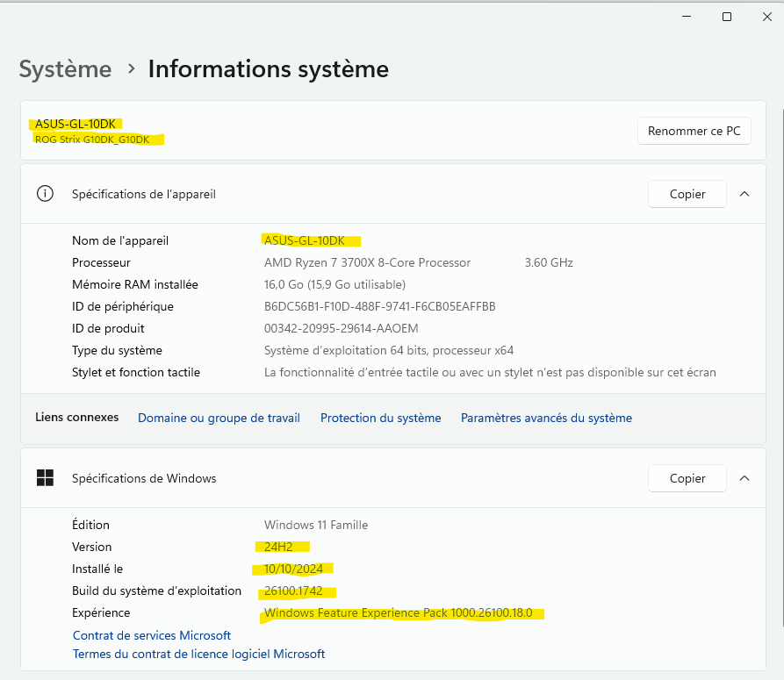
Task: Click the ID de périphérique label
Action: [123, 306]
